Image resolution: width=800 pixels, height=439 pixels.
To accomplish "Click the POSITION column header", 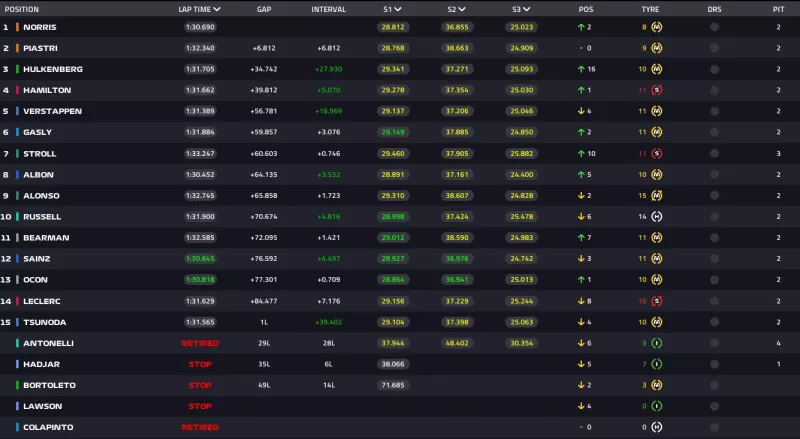I will pos(21,9).
